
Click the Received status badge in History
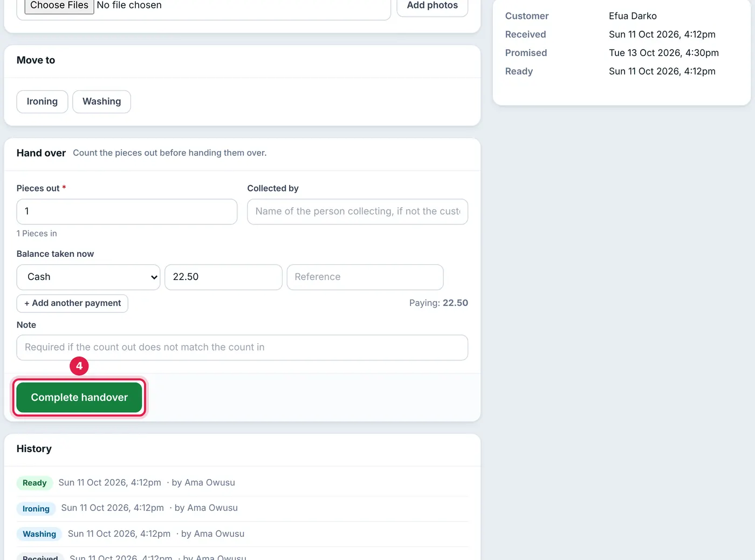[x=40, y=557]
